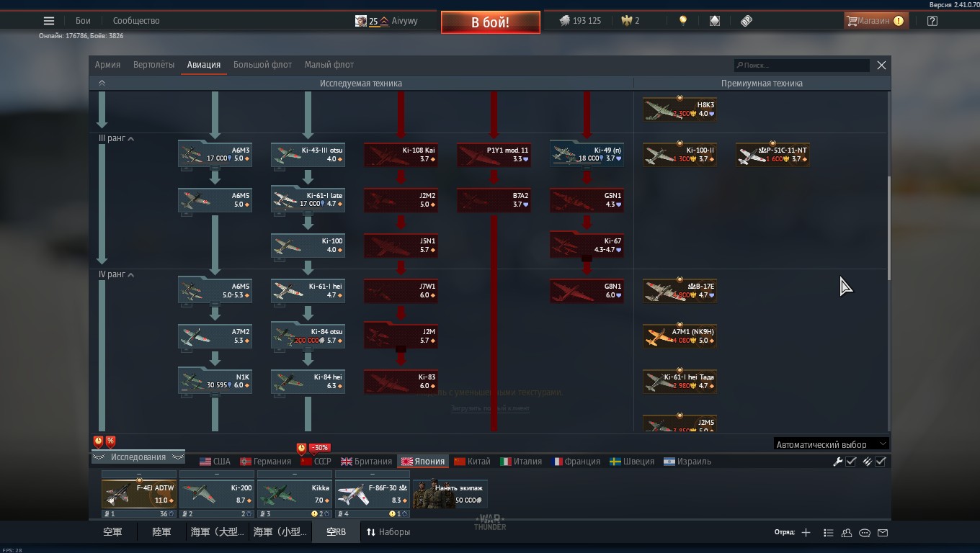Open the Aivywy player profile
This screenshot has height=553, width=980.
387,21
